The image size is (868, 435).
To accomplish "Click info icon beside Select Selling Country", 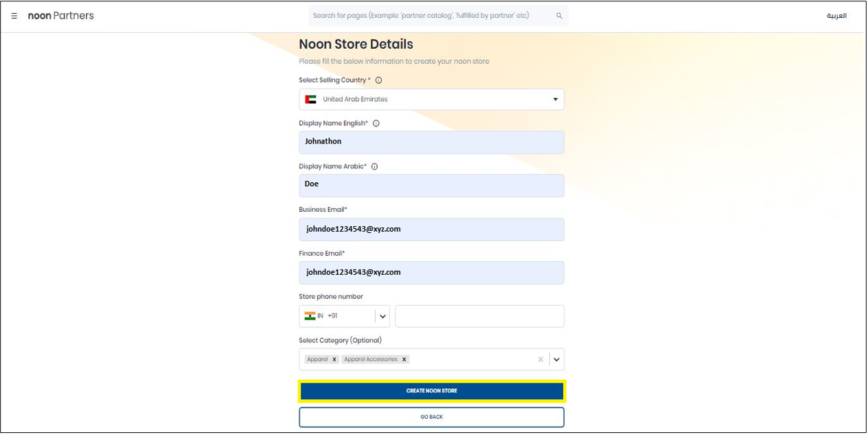I will coord(379,80).
